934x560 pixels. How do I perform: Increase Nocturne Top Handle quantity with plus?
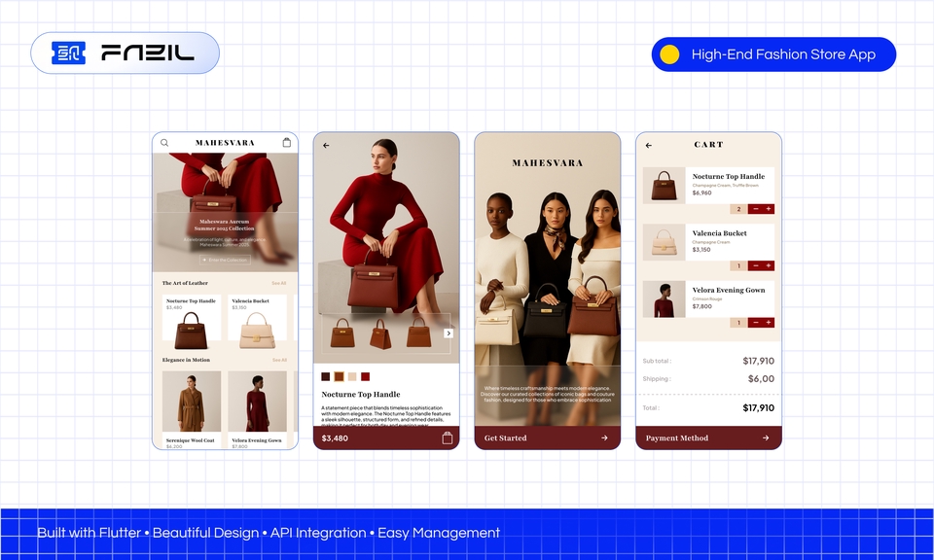pyautogui.click(x=769, y=209)
